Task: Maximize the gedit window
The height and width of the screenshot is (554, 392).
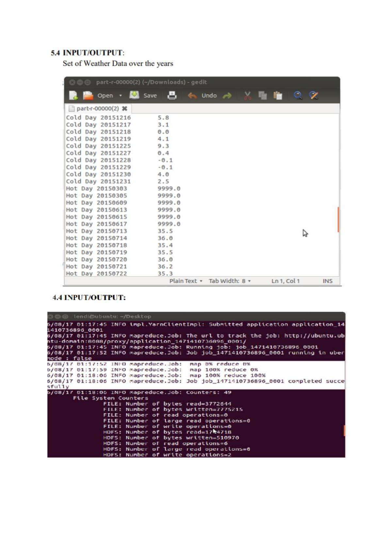Action: 88,82
